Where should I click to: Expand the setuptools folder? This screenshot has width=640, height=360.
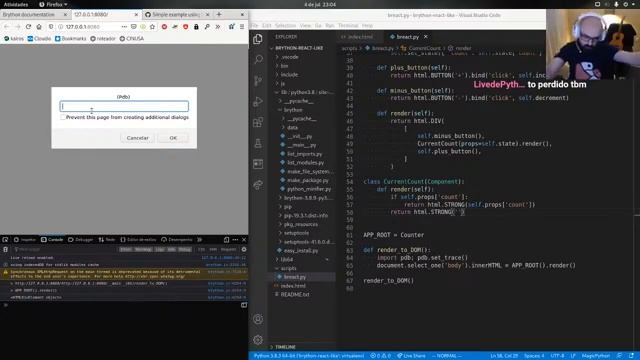tap(296, 233)
